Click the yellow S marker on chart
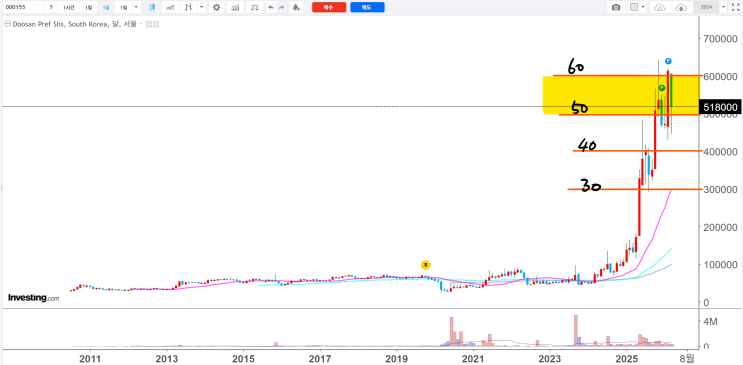The width and height of the screenshot is (743, 365). click(x=426, y=265)
